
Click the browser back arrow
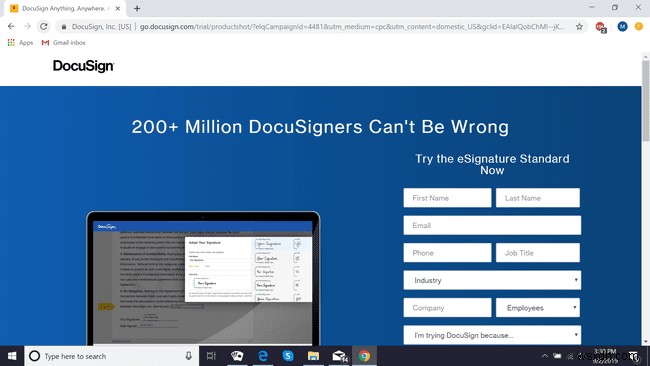11,27
